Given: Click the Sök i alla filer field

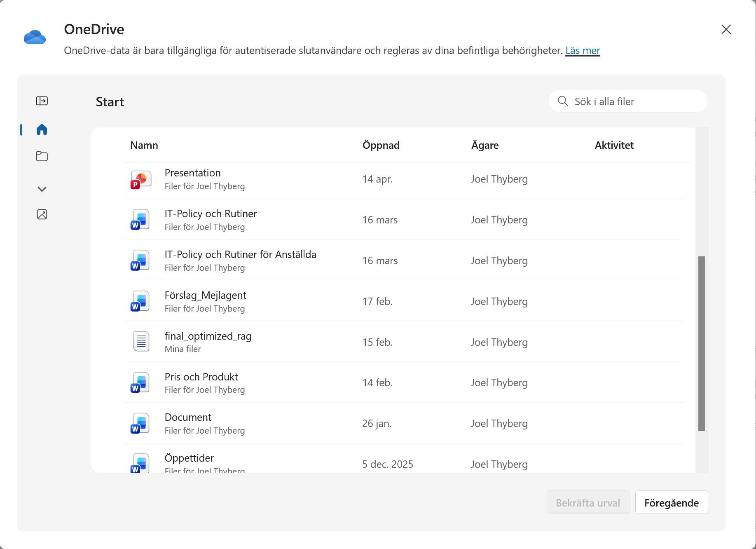Looking at the screenshot, I should point(628,101).
